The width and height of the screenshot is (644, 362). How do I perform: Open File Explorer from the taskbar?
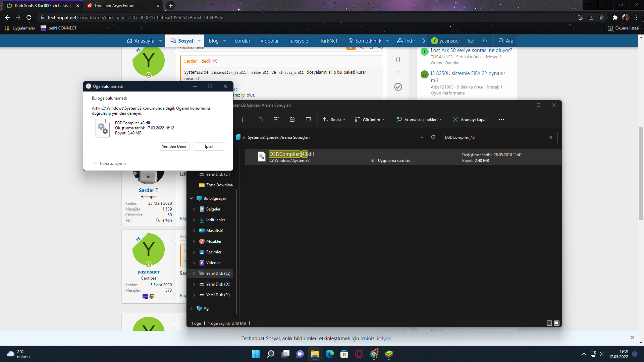315,354
